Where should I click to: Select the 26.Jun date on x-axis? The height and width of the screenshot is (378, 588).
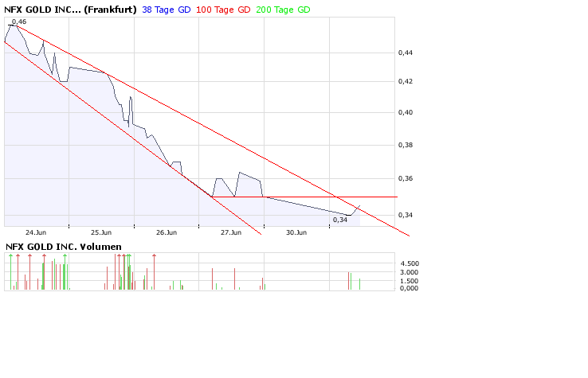coord(166,232)
